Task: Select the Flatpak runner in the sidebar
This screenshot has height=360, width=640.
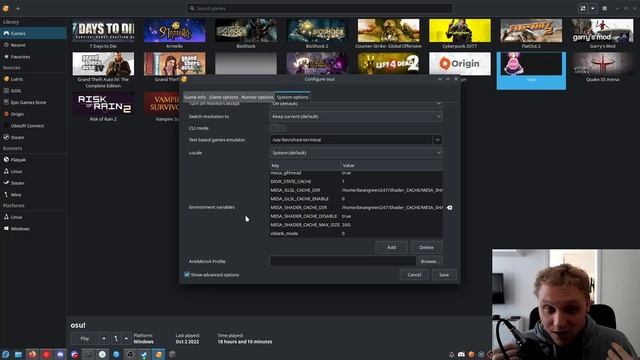Action: click(x=33, y=160)
